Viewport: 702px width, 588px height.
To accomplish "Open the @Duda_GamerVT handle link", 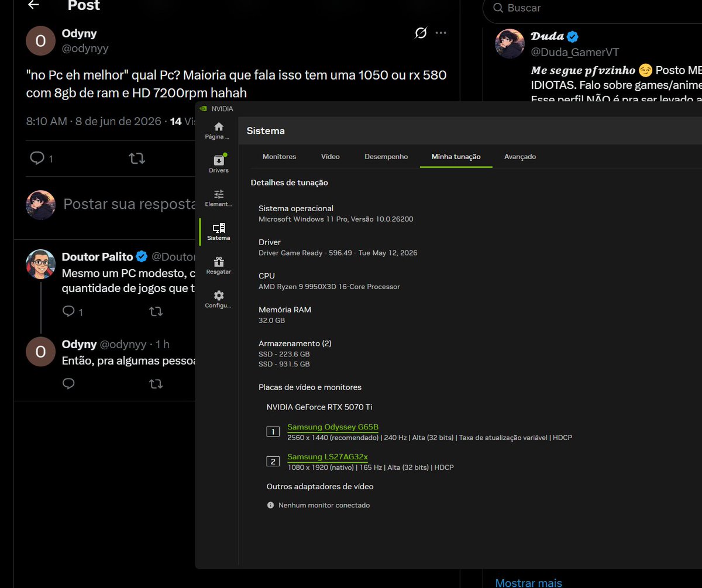I will pyautogui.click(x=574, y=52).
